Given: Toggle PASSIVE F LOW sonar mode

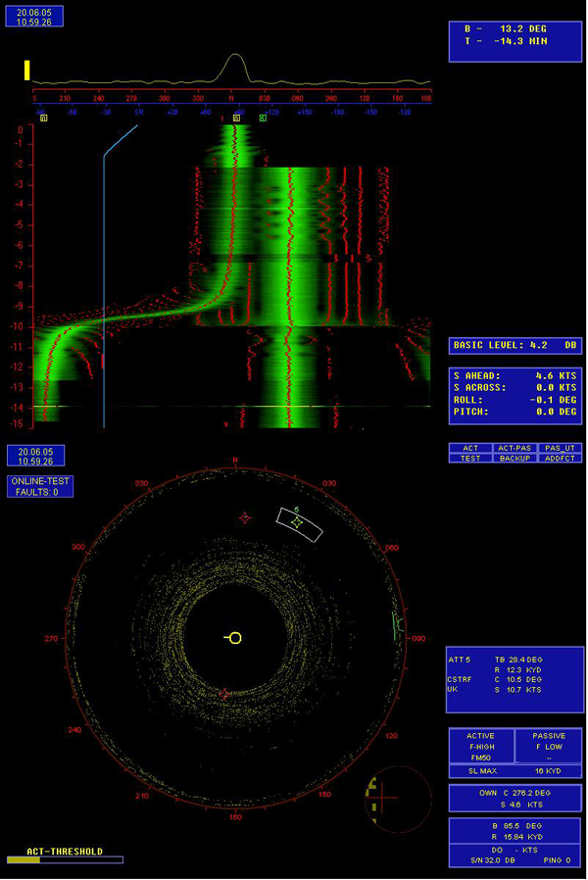Looking at the screenshot, I should (549, 746).
